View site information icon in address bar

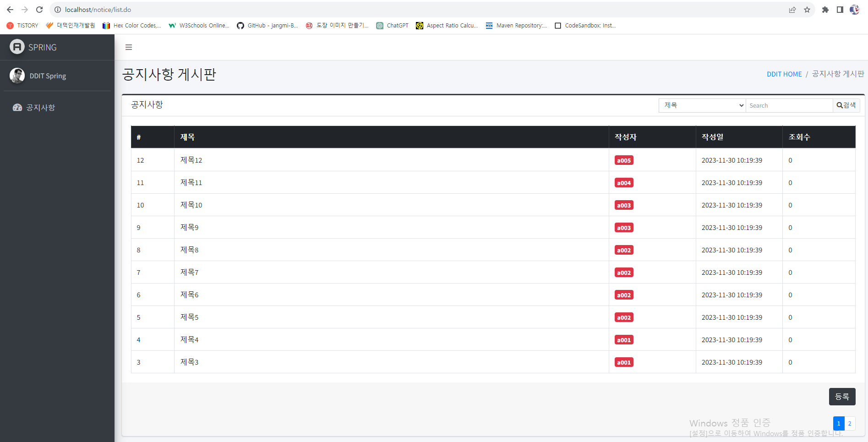58,10
